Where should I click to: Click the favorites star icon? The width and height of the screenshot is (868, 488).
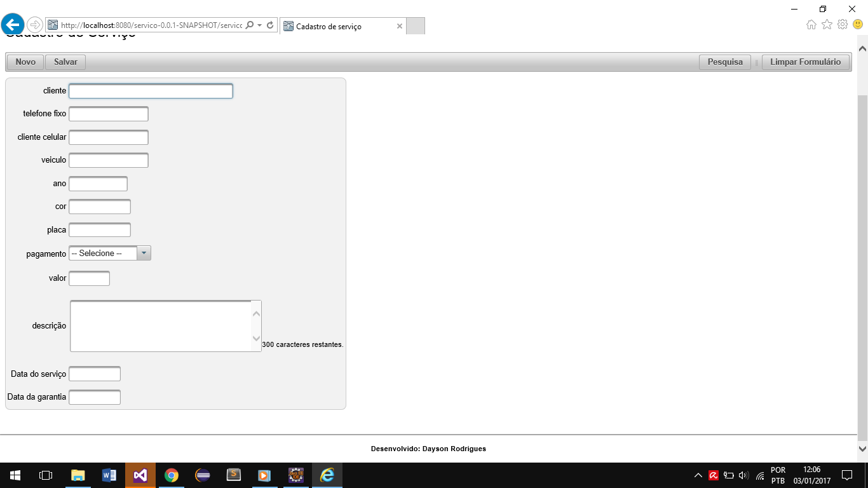pos(827,25)
